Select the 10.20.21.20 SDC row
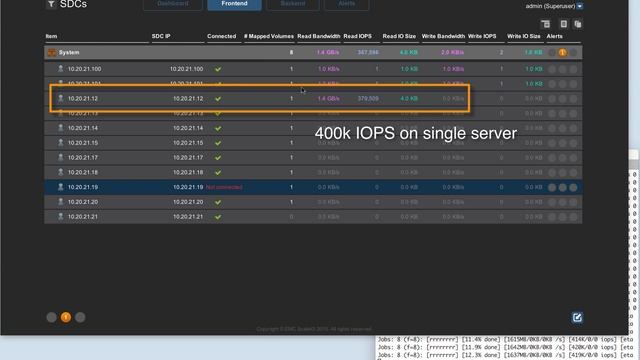 313,202
